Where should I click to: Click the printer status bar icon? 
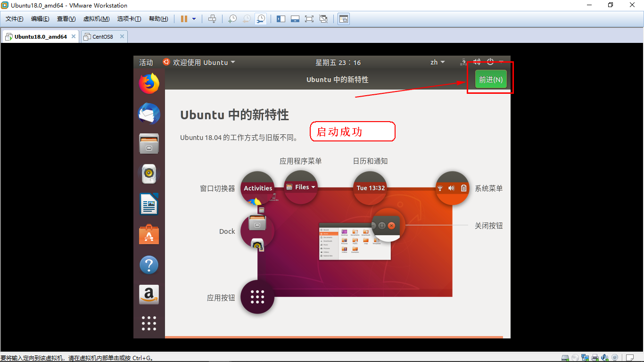coord(595,358)
